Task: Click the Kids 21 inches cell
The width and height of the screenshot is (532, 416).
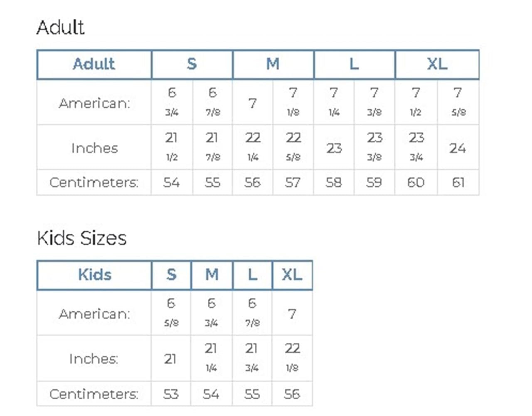Action: pos(171,358)
